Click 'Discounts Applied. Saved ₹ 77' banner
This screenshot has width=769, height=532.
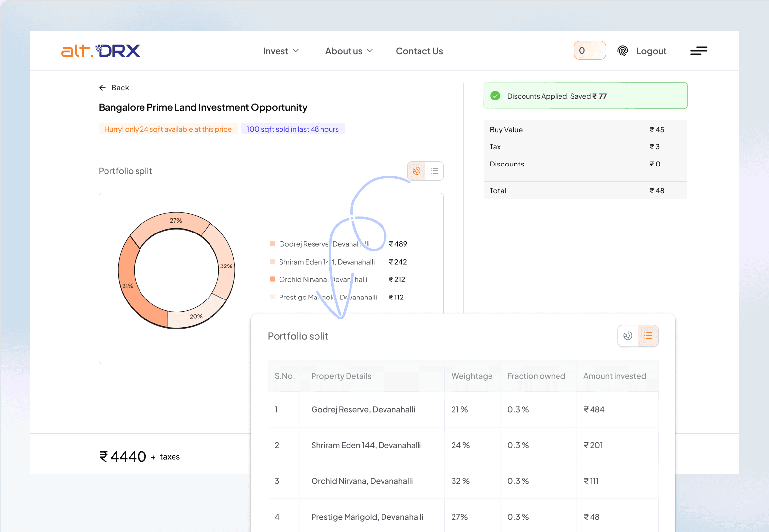[x=585, y=96]
